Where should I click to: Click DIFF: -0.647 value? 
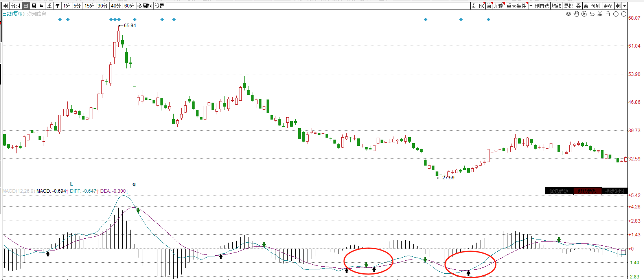83,191
